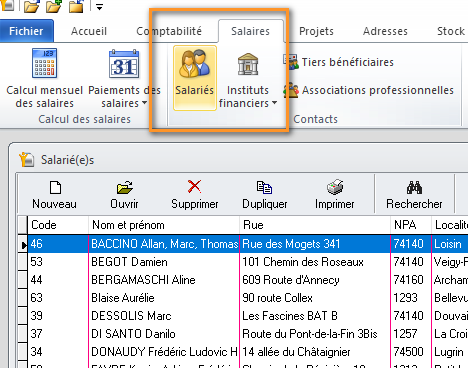
Task: Sort by Nom et prénom column header
Action: [164, 225]
